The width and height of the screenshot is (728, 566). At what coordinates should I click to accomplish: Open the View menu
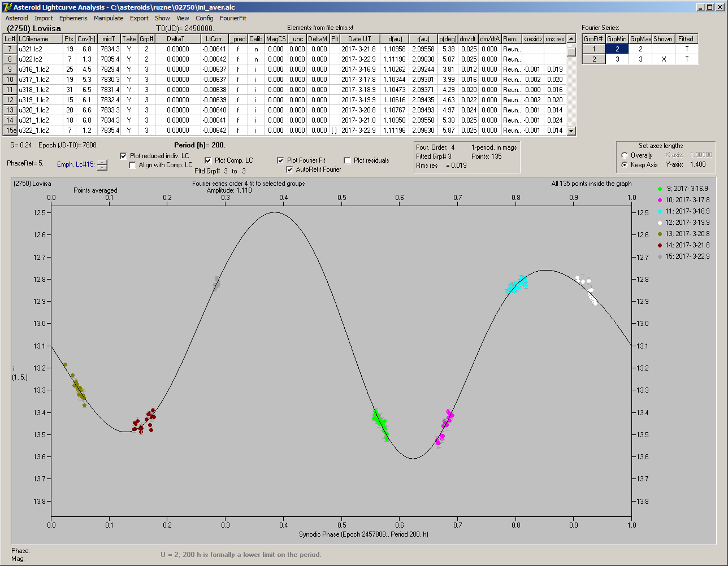point(183,18)
